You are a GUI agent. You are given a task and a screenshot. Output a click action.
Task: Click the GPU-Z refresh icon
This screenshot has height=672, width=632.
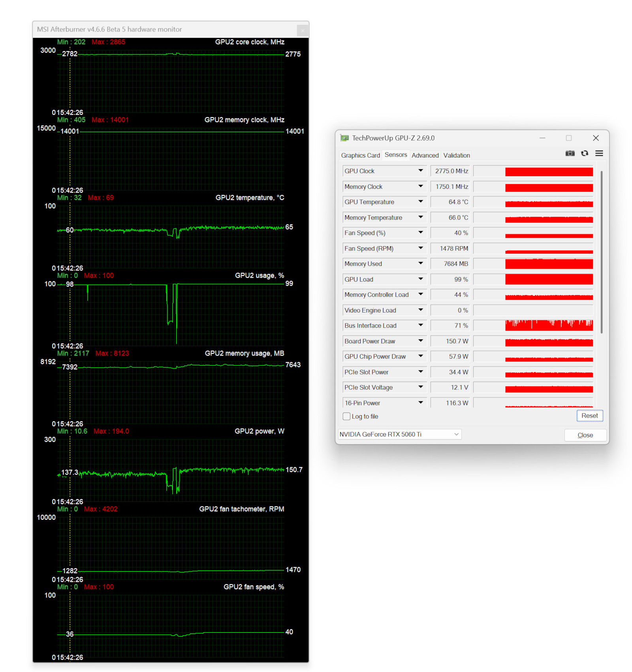click(585, 153)
